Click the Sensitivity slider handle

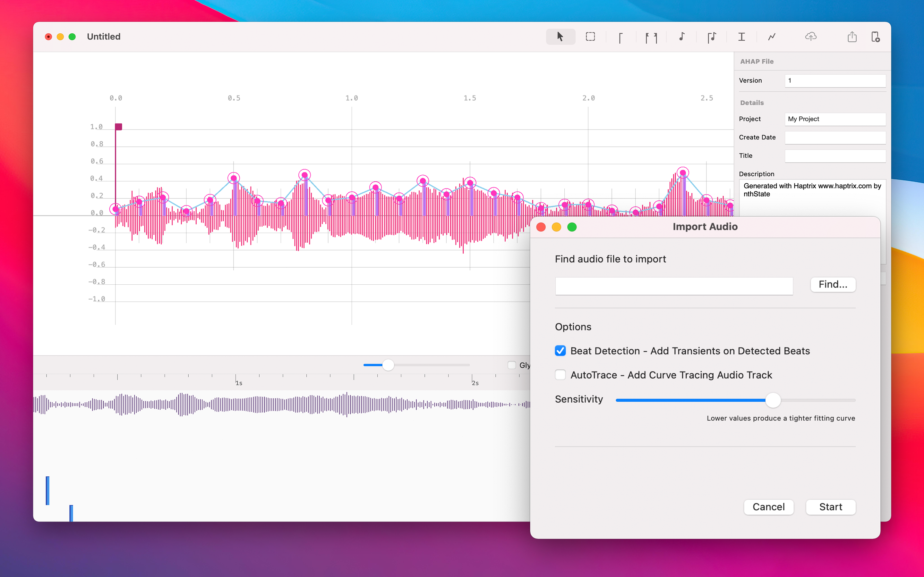coord(773,400)
